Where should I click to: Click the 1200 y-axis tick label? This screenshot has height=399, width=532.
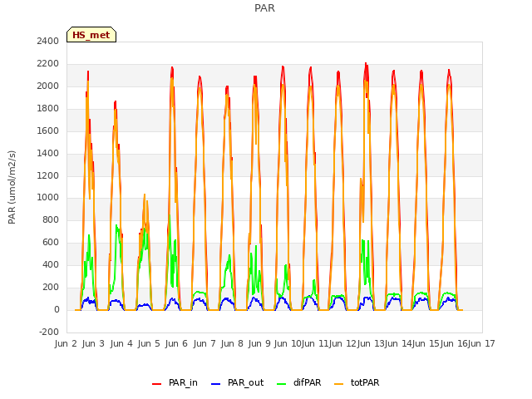pos(48,175)
